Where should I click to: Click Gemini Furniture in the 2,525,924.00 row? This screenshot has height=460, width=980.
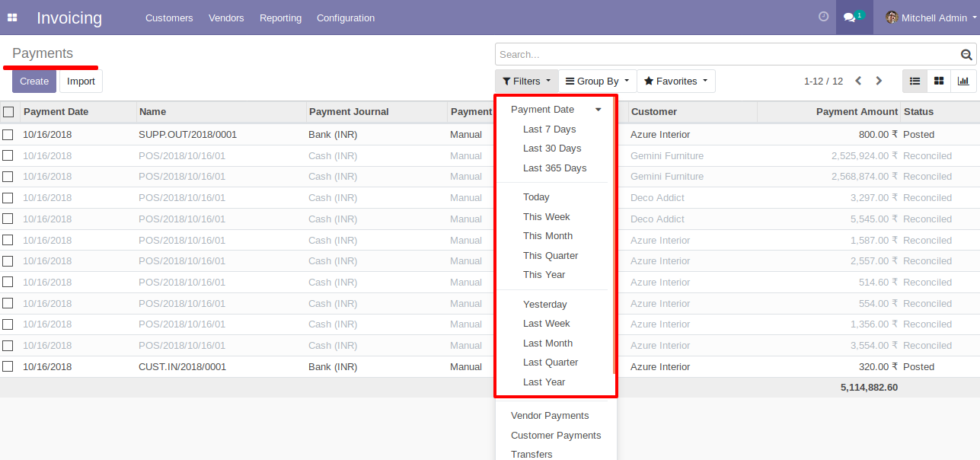pos(667,155)
